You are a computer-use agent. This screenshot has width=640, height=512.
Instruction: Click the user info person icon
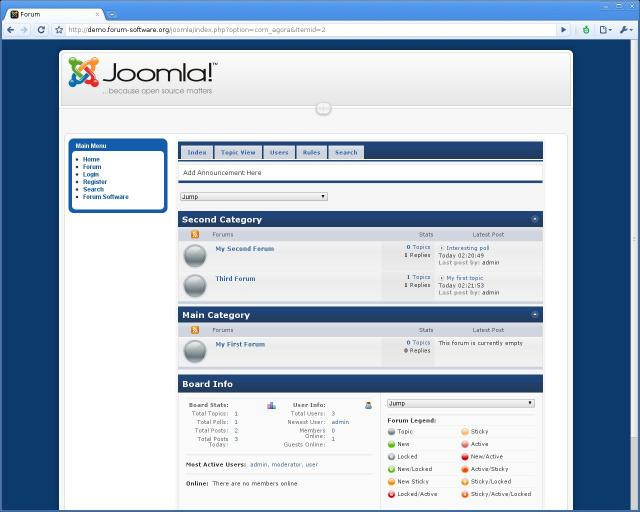pos(369,405)
